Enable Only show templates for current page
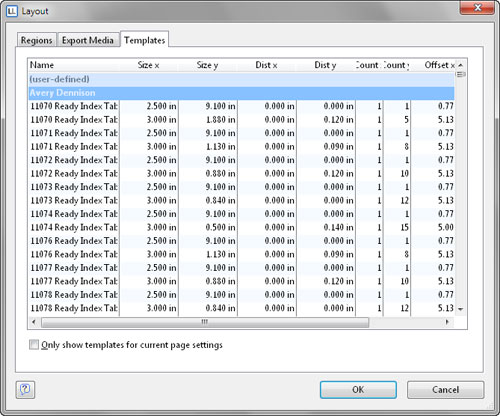The image size is (500, 416). coord(34,344)
